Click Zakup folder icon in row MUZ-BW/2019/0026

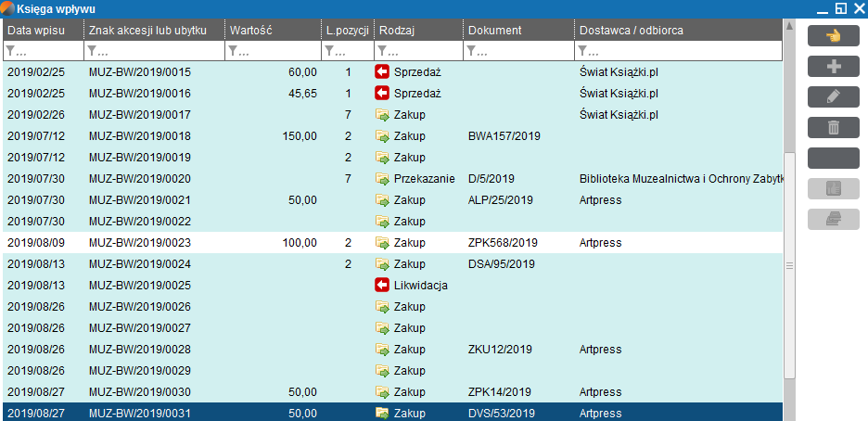(x=382, y=307)
